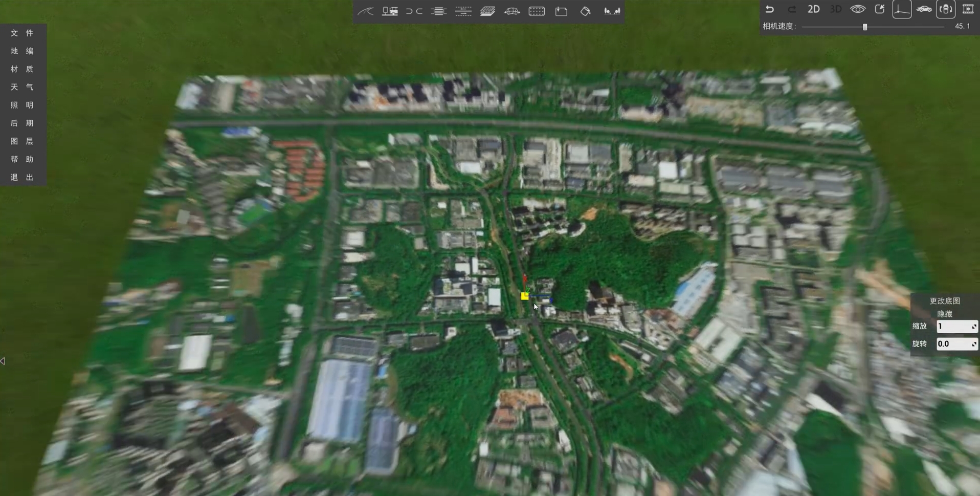Select the two-way lane arrows tool

point(463,11)
